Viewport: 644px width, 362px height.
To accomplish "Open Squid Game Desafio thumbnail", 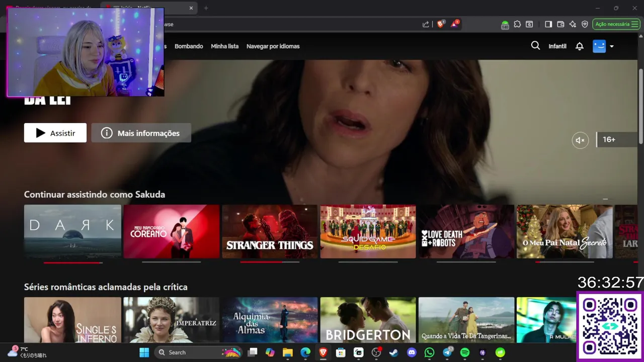I will click(x=368, y=231).
